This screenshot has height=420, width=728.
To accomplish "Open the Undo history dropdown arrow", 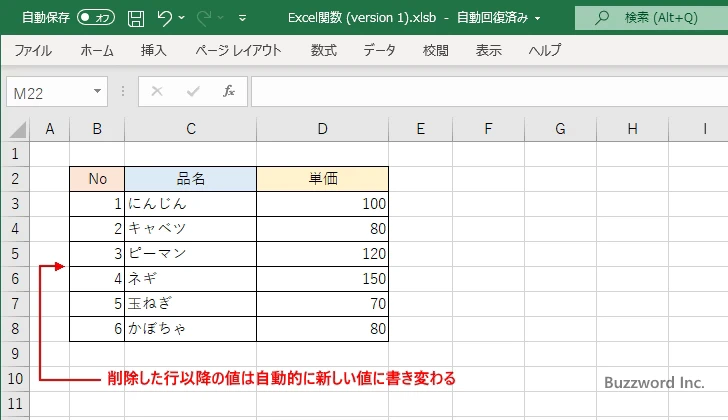I will tap(182, 18).
